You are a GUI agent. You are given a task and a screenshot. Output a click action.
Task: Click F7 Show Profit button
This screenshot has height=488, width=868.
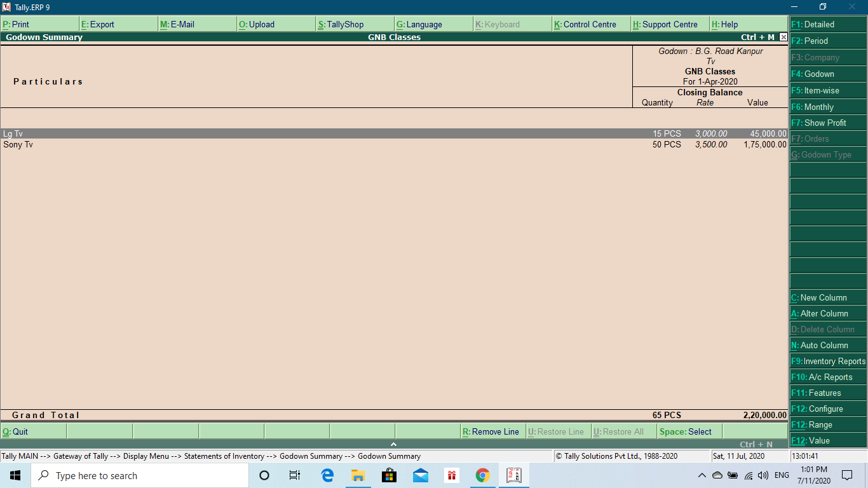point(828,123)
